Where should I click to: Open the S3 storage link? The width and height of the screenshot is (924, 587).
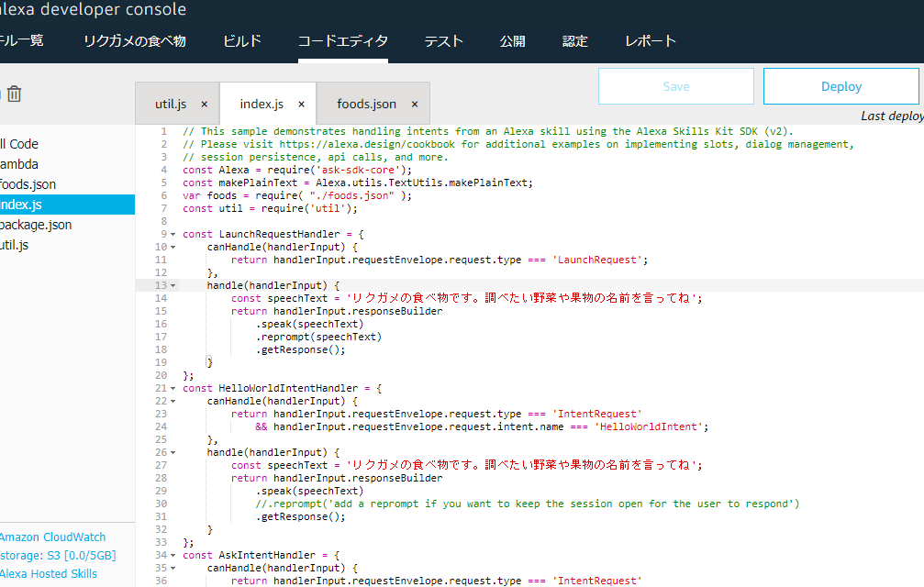[x=57, y=555]
